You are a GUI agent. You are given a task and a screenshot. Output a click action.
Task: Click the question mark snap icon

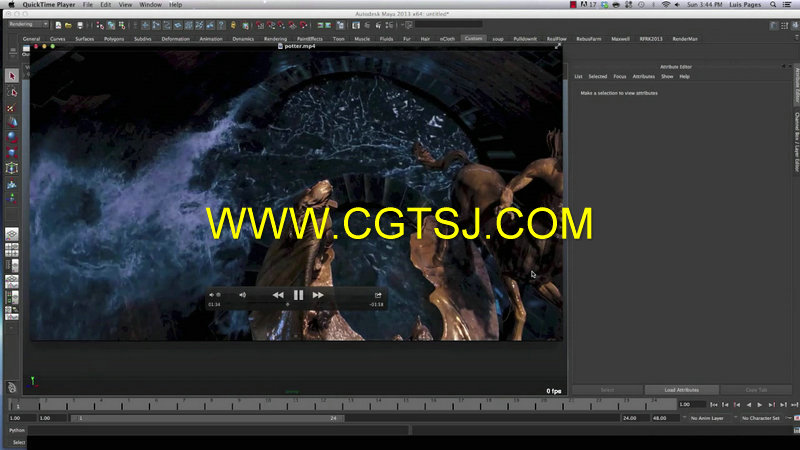221,25
